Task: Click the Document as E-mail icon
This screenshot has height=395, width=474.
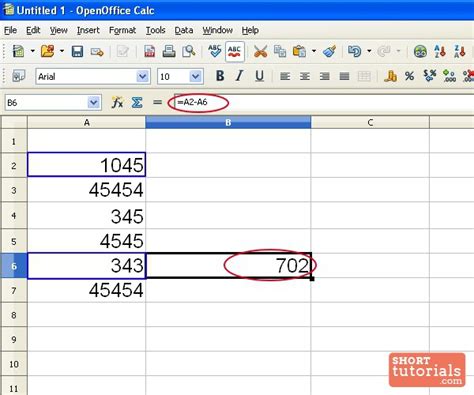Action: 97,52
